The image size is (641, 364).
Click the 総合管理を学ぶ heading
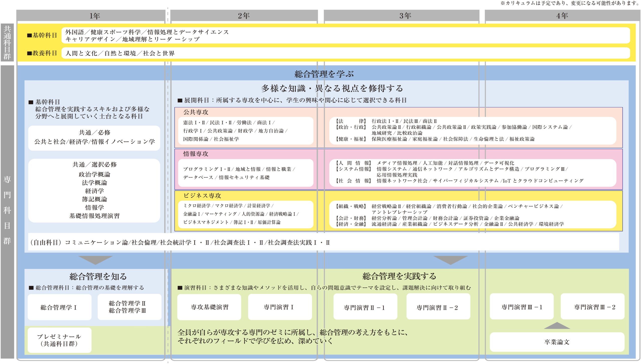click(324, 74)
